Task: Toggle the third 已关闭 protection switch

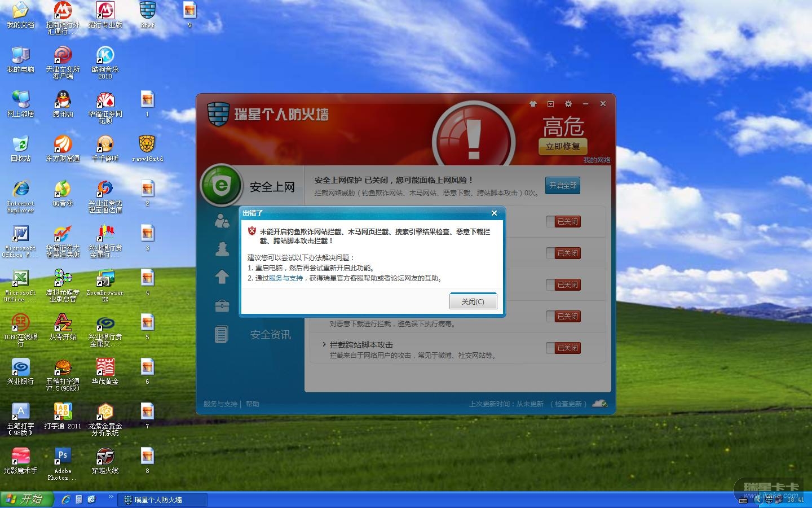Action: tap(563, 285)
